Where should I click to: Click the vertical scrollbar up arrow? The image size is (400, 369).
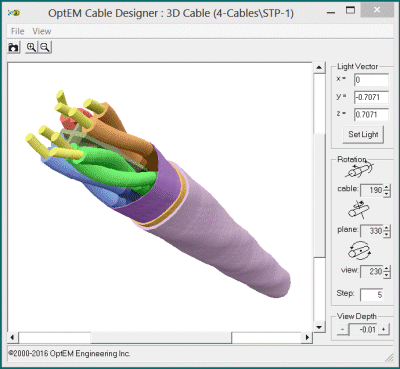tap(319, 68)
